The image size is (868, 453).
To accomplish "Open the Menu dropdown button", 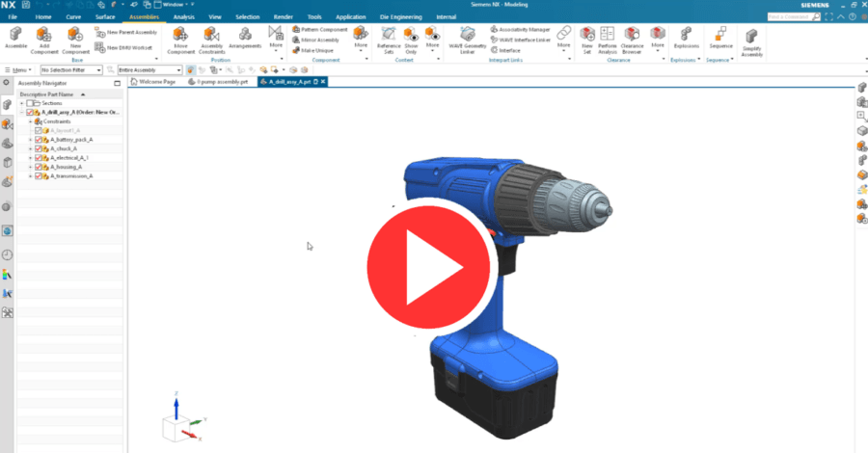I will click(x=18, y=70).
